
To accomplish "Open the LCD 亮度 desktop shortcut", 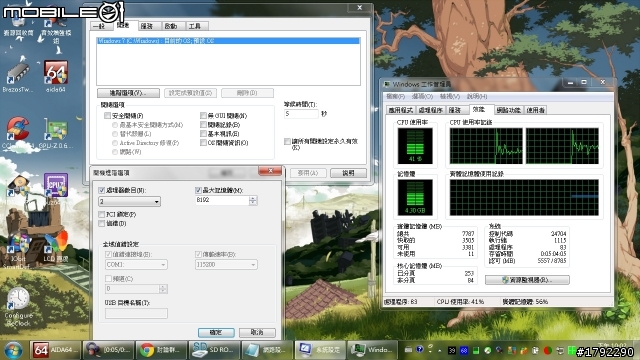I will pyautogui.click(x=56, y=245).
